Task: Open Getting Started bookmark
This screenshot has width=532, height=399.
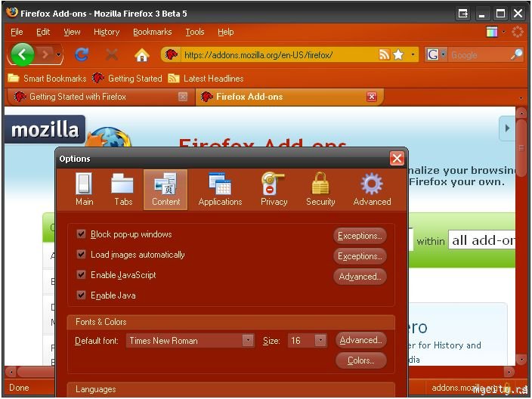Action: 127,79
